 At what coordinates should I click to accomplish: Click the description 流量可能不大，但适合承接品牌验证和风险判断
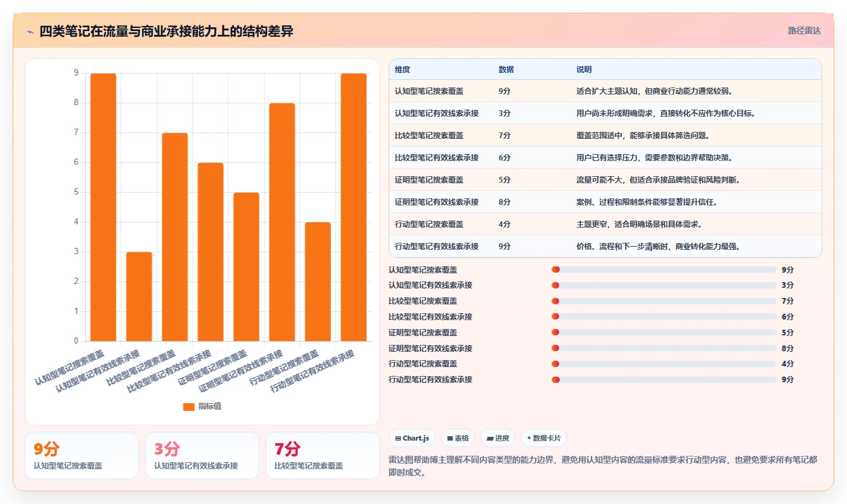tap(659, 180)
